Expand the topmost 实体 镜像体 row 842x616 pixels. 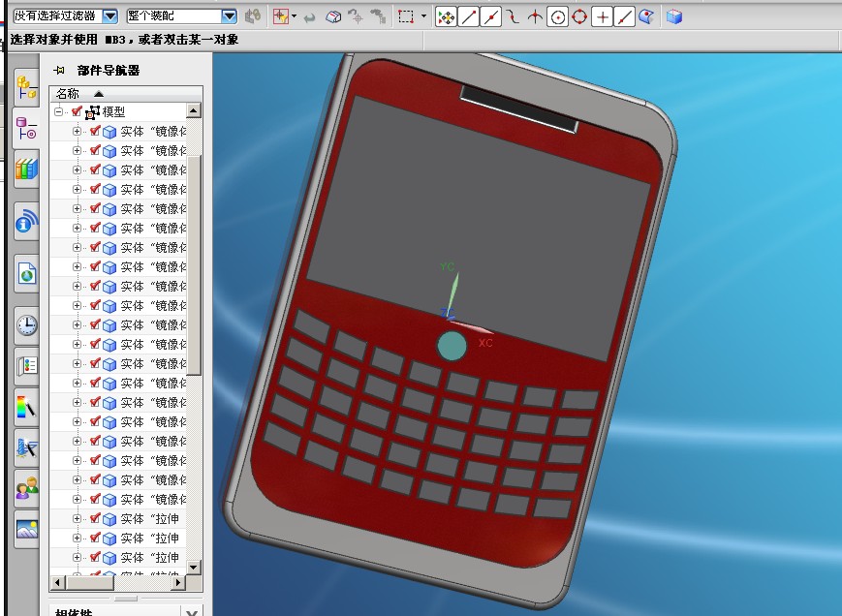point(77,131)
